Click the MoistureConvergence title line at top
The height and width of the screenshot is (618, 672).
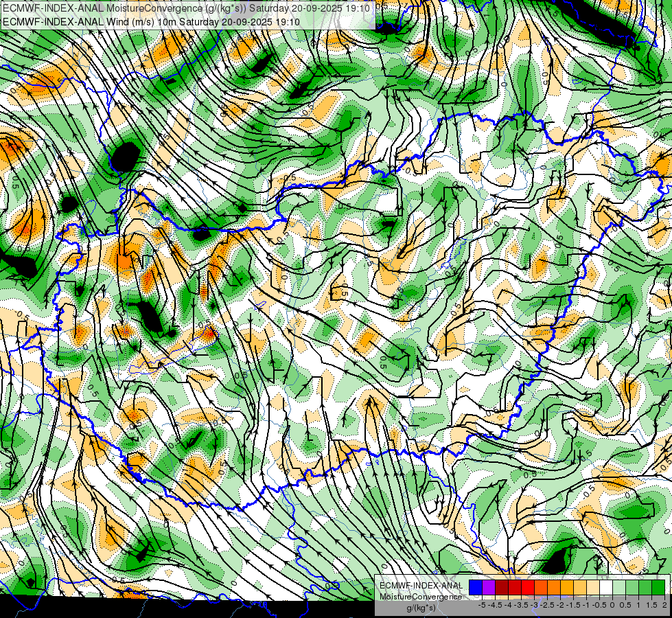[185, 8]
